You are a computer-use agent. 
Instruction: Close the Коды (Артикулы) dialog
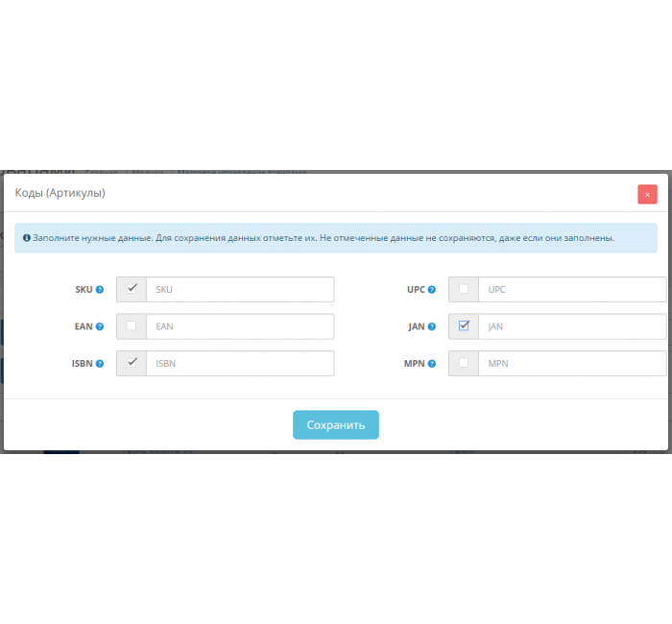pos(647,195)
